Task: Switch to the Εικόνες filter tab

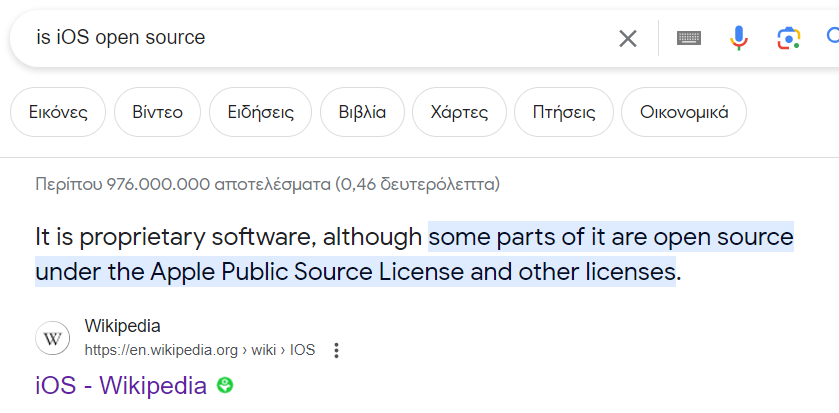Action: click(x=58, y=112)
